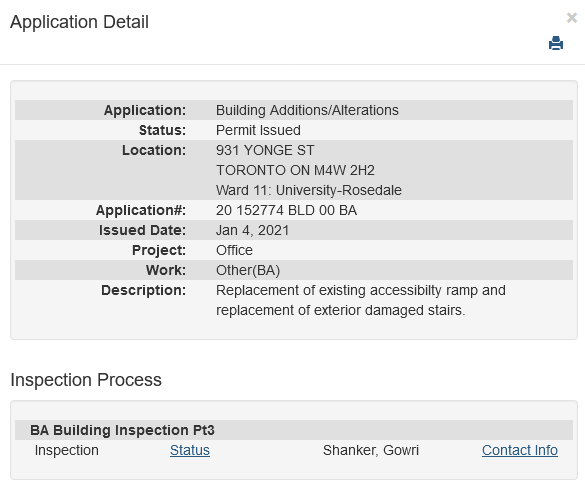585x504 pixels.
Task: Click the Description field label
Action: point(143,290)
